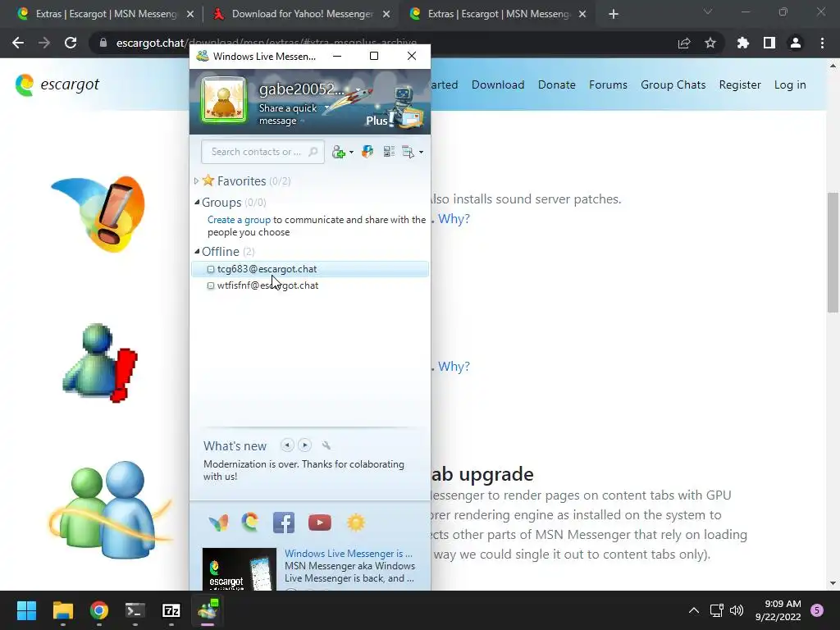This screenshot has height=630, width=840.
Task: Open What's new settings wrench
Action: (x=326, y=445)
